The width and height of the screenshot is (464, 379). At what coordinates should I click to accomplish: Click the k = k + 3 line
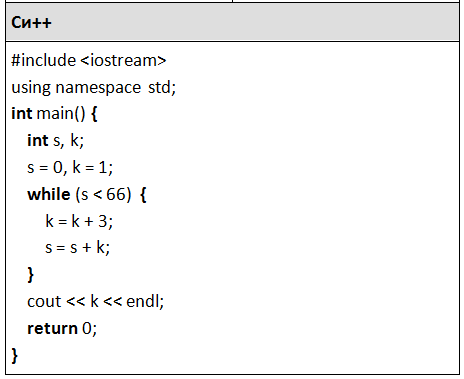tap(79, 221)
